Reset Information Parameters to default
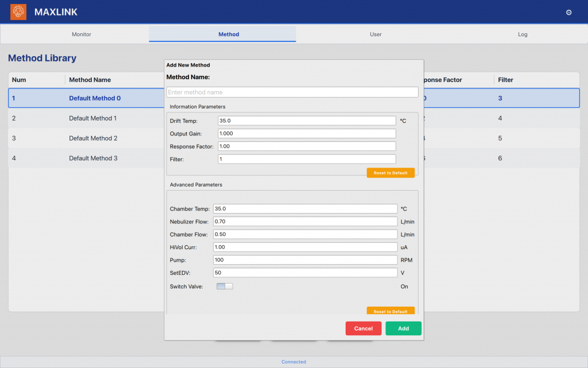This screenshot has height=368, width=588. click(x=390, y=173)
